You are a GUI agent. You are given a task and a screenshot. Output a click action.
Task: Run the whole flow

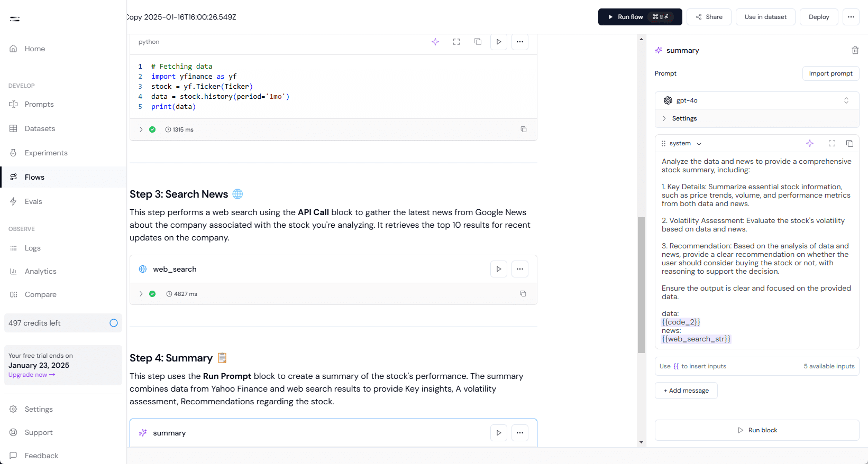coord(640,17)
